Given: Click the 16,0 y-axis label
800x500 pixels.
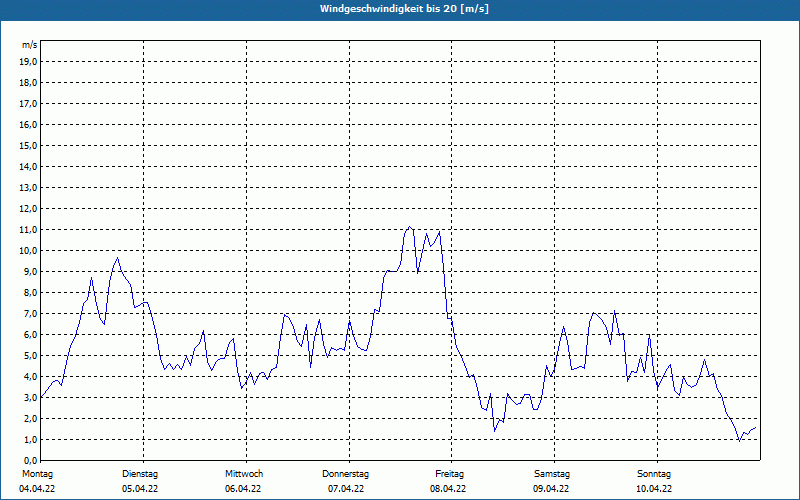Looking at the screenshot, I should tap(29, 124).
